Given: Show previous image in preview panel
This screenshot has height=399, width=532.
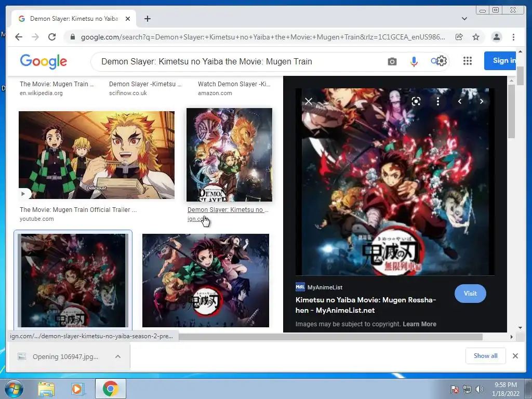Looking at the screenshot, I should tap(460, 101).
